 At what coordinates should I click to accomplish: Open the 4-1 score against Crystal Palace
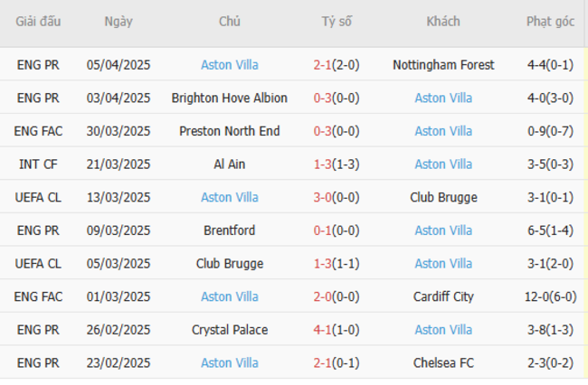pyautogui.click(x=322, y=330)
